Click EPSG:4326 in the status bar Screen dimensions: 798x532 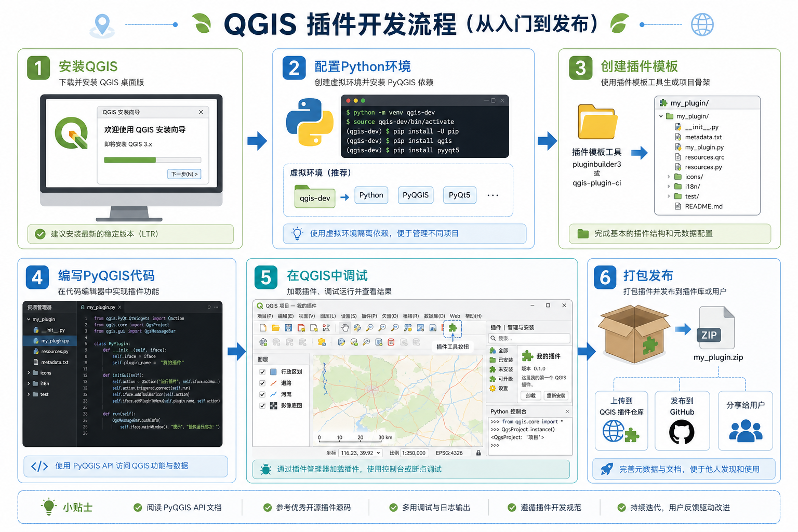coord(449,453)
